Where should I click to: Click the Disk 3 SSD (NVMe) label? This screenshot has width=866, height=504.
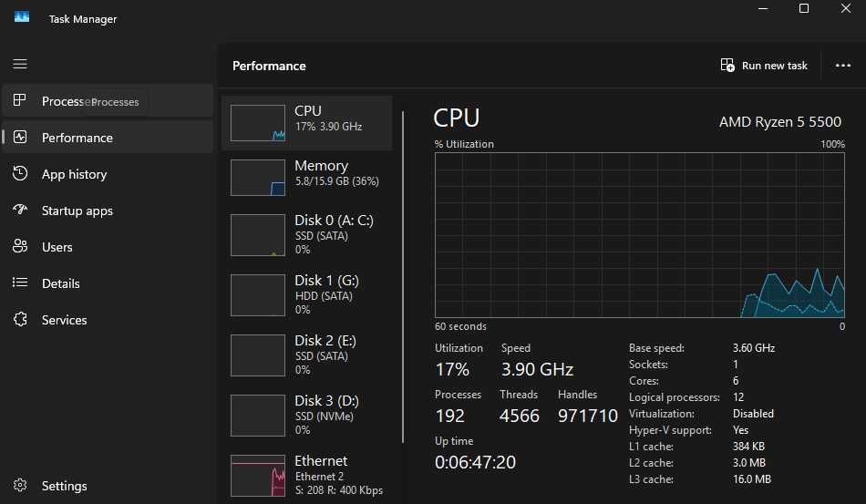point(325,417)
